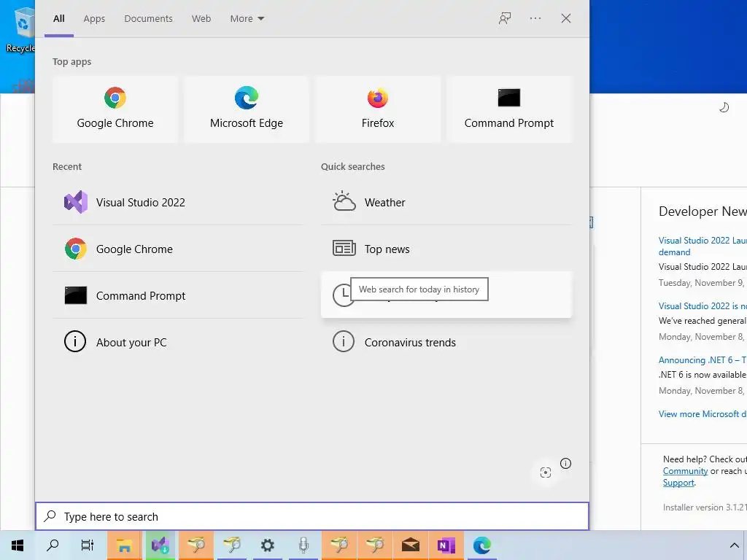The image size is (747, 560).
Task: Launch Microsoft Edge from Top apps
Action: click(247, 109)
